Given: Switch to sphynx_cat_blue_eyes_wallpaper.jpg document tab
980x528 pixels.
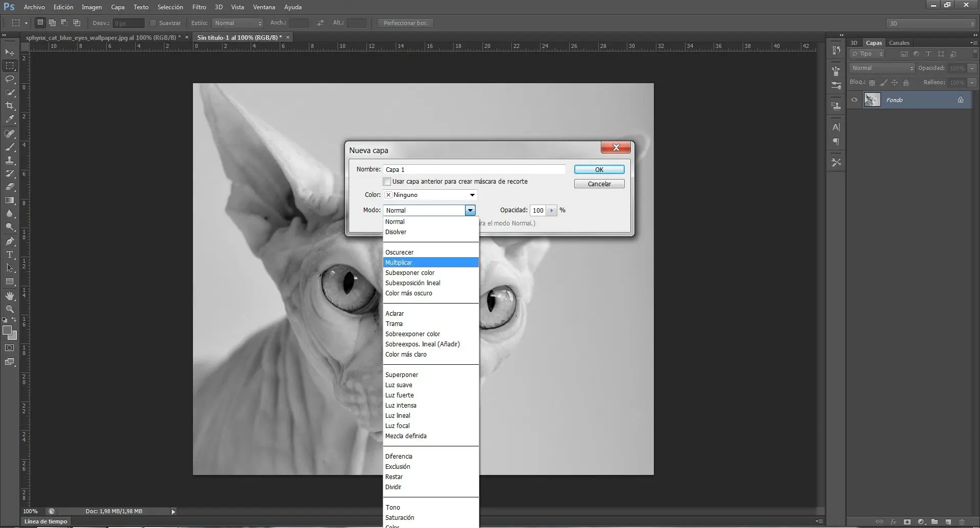Looking at the screenshot, I should (104, 37).
